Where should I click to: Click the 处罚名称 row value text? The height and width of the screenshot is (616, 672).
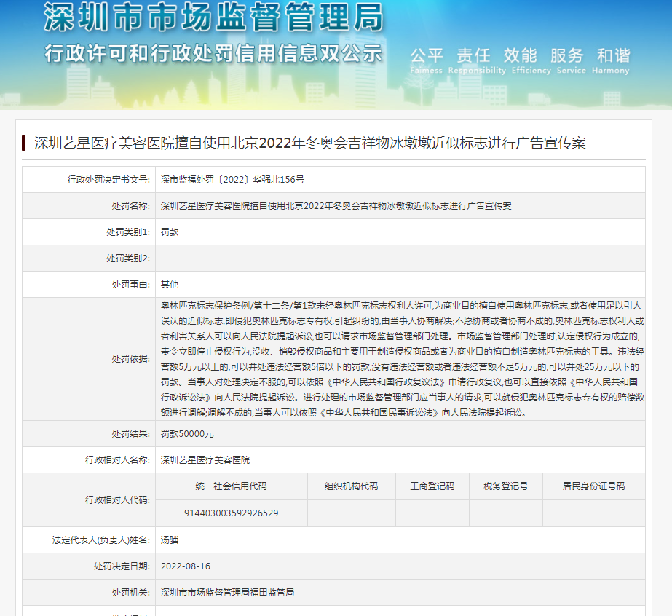click(x=336, y=206)
